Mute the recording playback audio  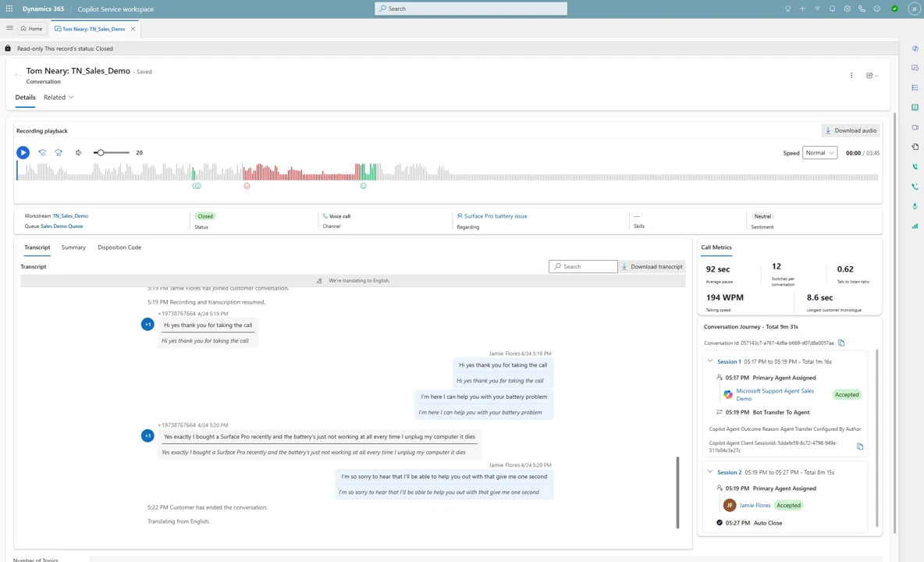tap(78, 152)
